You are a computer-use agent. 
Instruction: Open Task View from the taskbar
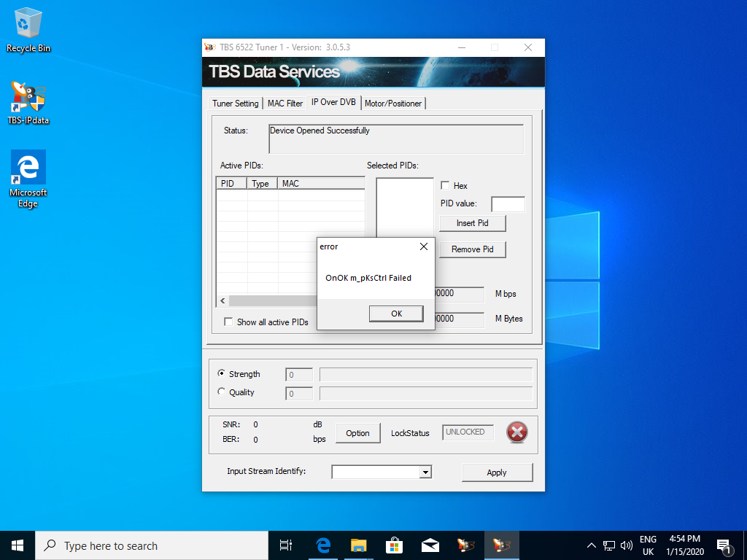pyautogui.click(x=286, y=545)
